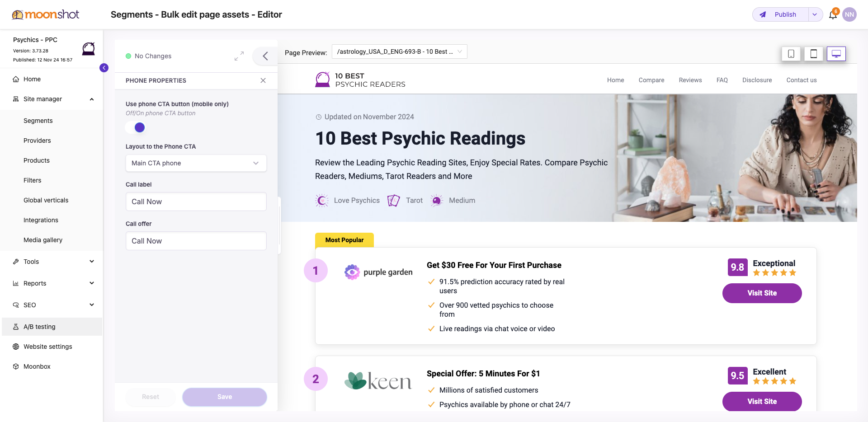Click the Moonbox cube icon
868x422 pixels.
[x=16, y=366]
